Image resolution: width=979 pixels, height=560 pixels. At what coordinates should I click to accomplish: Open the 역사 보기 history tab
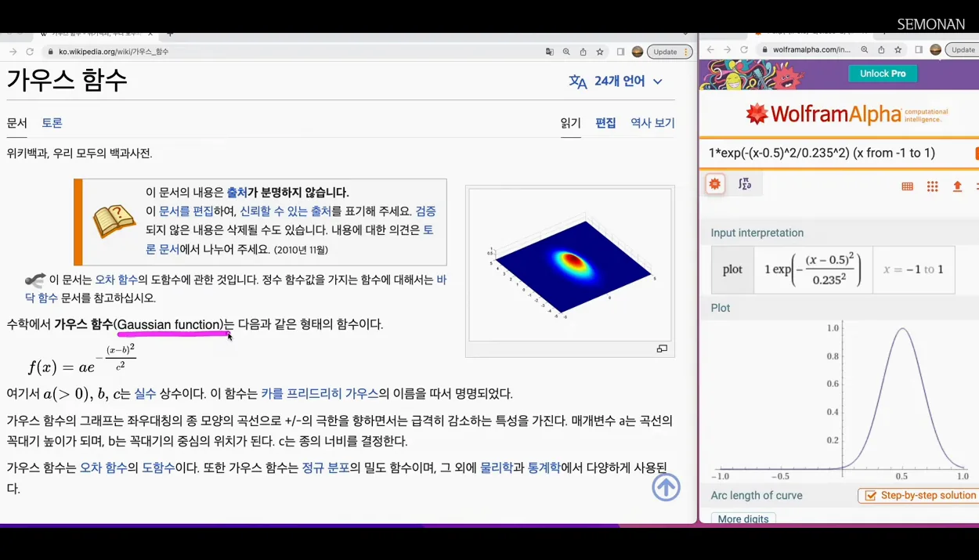point(652,123)
